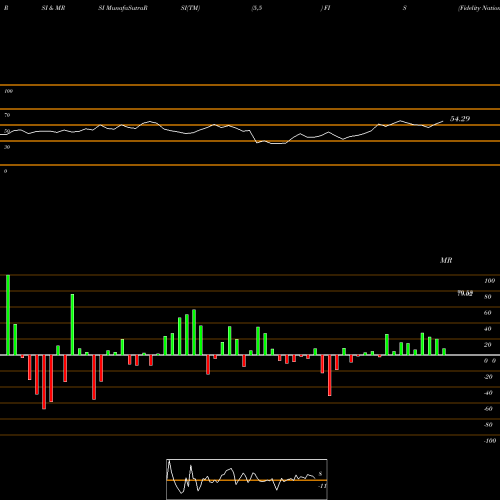The height and width of the screenshot is (500, 500).
Task: Click the 79.02 value in MR chart
Action: (465, 293)
